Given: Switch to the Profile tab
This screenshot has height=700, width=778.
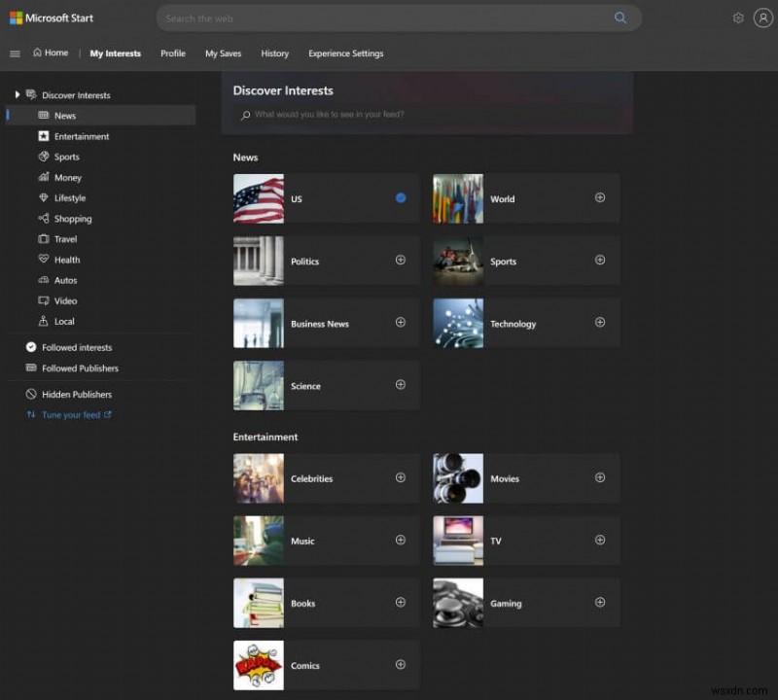Looking at the screenshot, I should coord(173,53).
